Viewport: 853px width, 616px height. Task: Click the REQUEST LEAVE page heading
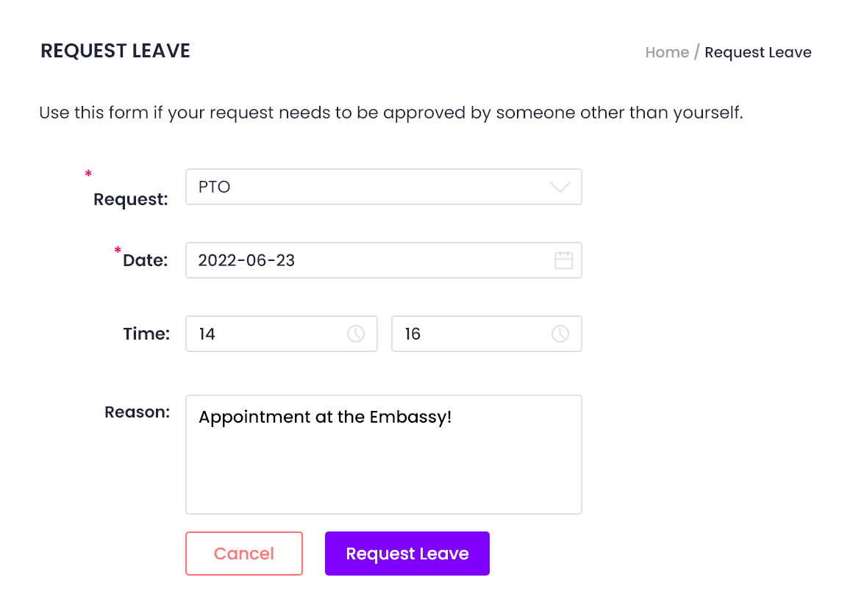(x=115, y=51)
